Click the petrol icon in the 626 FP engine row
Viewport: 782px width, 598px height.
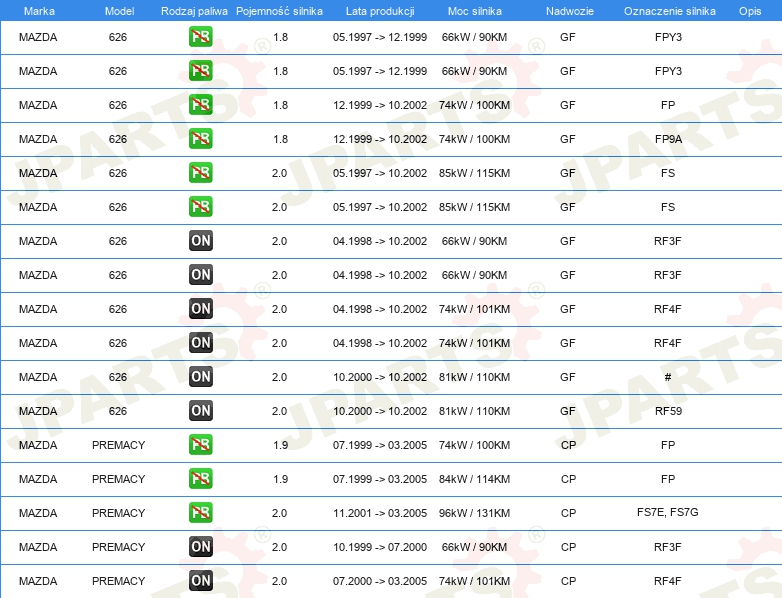tap(200, 104)
